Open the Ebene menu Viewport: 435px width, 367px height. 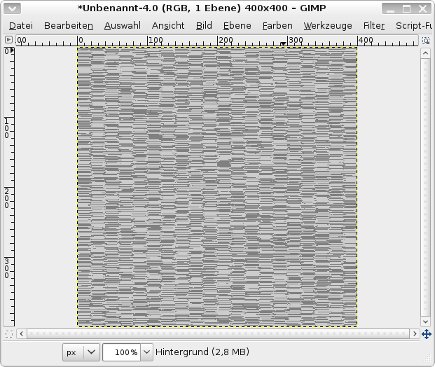pyautogui.click(x=237, y=26)
